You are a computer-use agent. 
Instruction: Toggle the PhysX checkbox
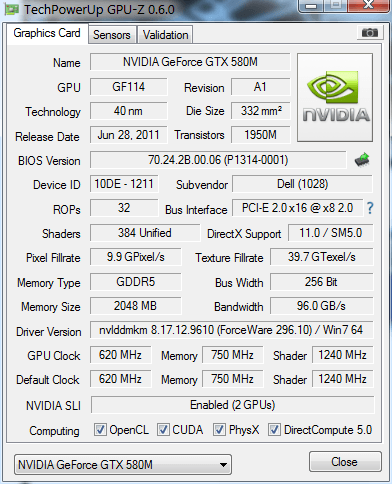click(x=219, y=430)
